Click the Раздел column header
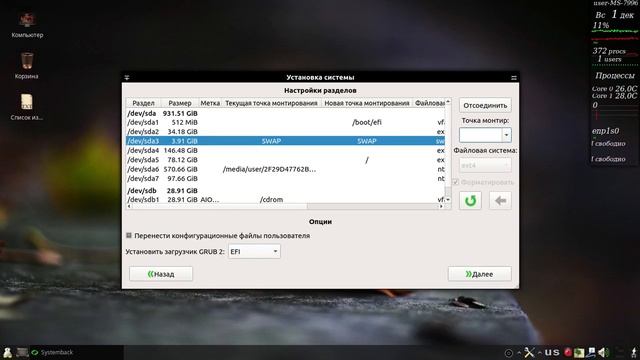Screen dimensions: 640x360 pyautogui.click(x=143, y=103)
